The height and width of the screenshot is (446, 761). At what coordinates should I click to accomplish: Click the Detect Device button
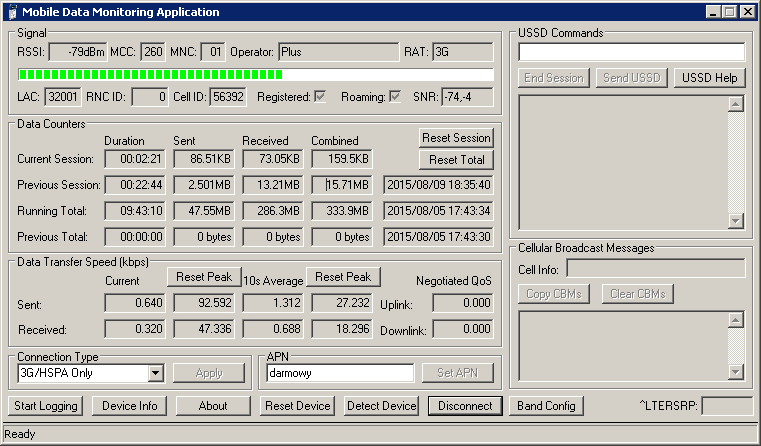[381, 406]
